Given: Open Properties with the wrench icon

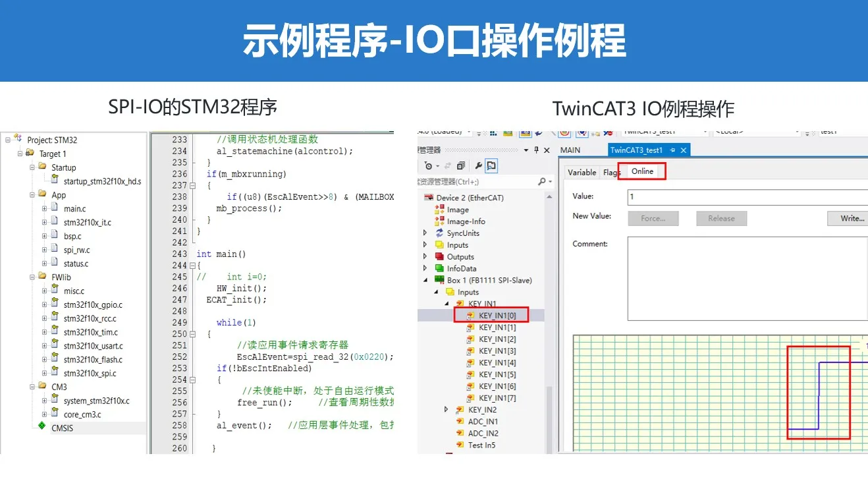Looking at the screenshot, I should pos(478,166).
